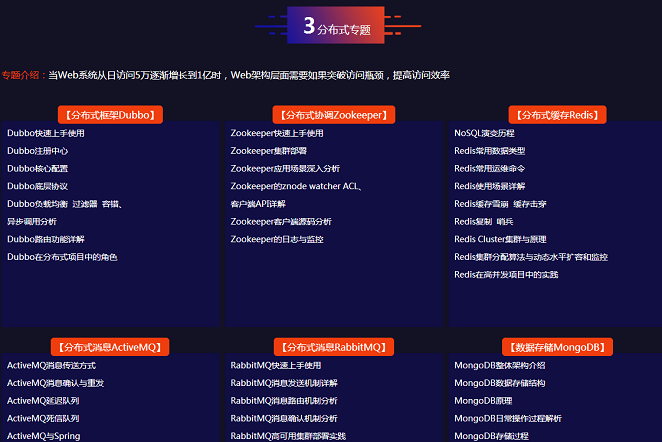The width and height of the screenshot is (662, 442).
Task: Click 异步调用分析 row
Action: click(32, 222)
